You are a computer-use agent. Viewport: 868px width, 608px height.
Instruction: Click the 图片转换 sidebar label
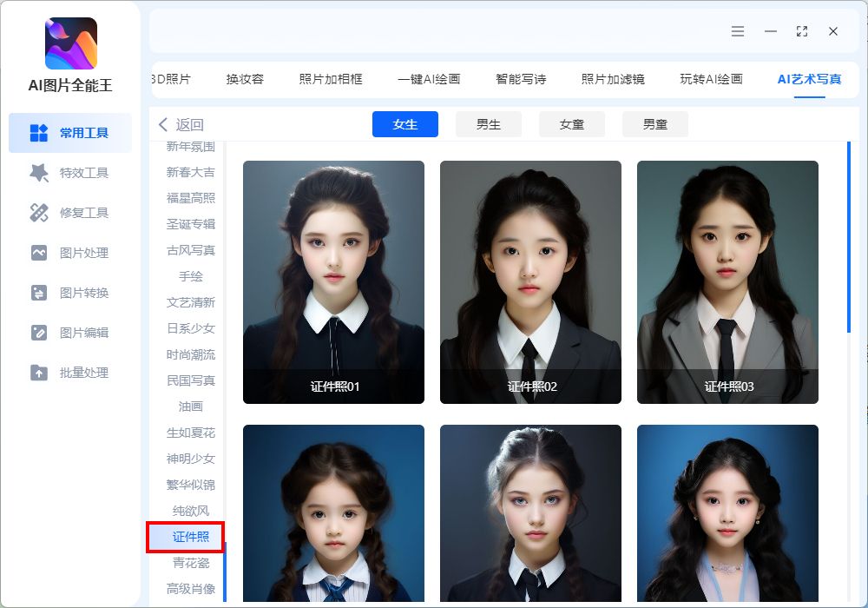pos(84,293)
